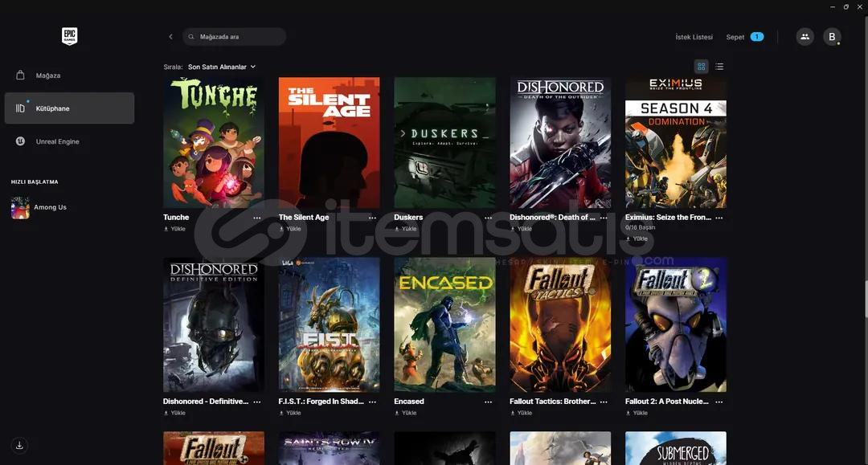Open İstek Listesi wishlist
The height and width of the screenshot is (465, 868).
point(694,37)
